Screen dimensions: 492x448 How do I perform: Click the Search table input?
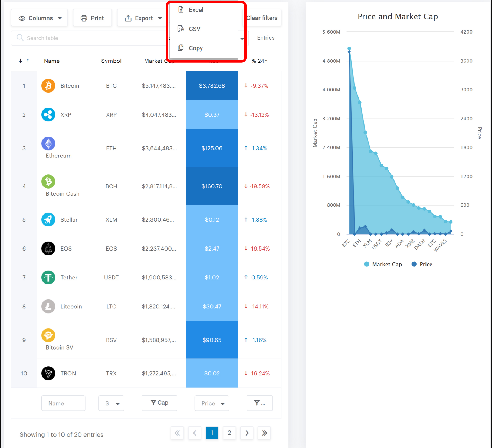coord(89,38)
